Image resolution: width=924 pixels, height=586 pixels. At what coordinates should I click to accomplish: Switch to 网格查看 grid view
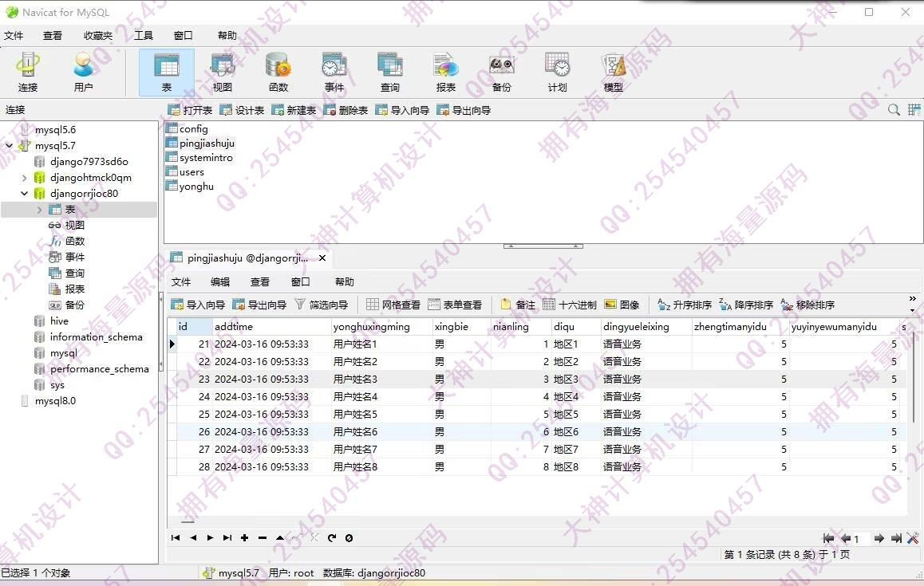pyautogui.click(x=393, y=305)
